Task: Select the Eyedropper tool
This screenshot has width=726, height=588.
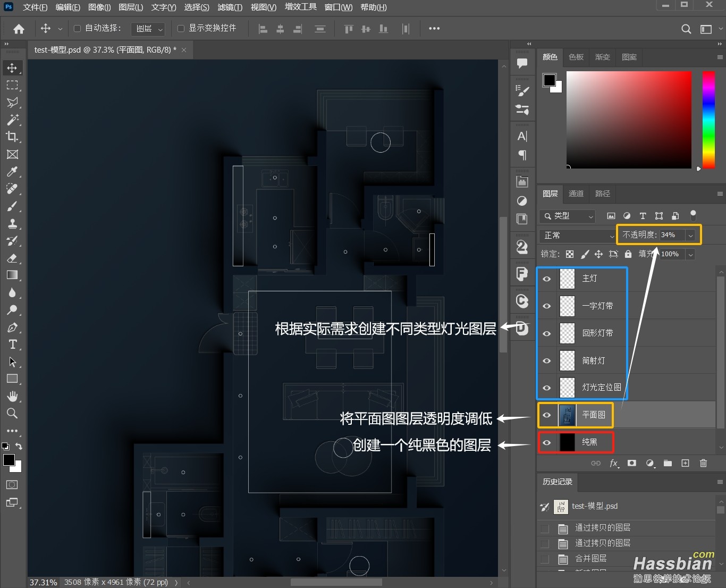Action: click(12, 171)
